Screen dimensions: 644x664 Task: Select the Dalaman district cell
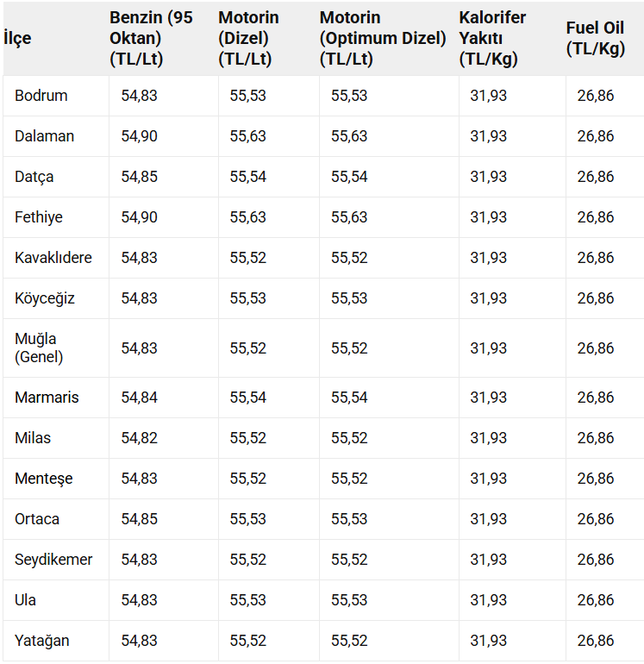[45, 136]
